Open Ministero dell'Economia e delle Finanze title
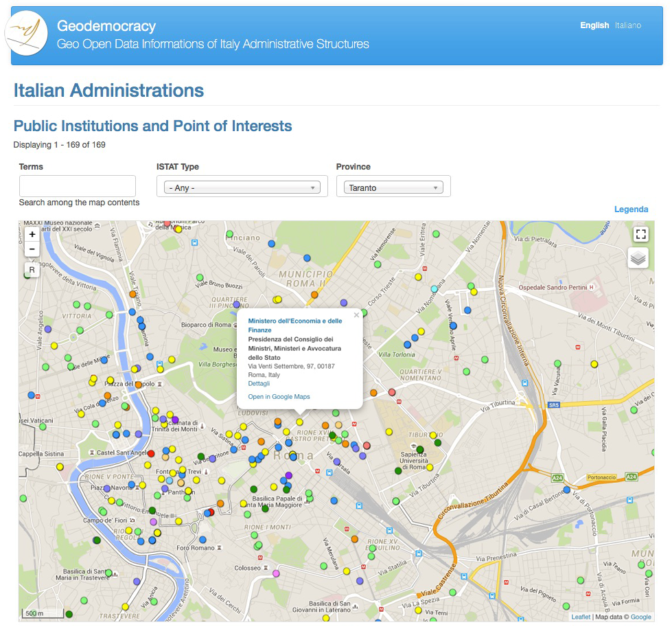 pos(295,325)
